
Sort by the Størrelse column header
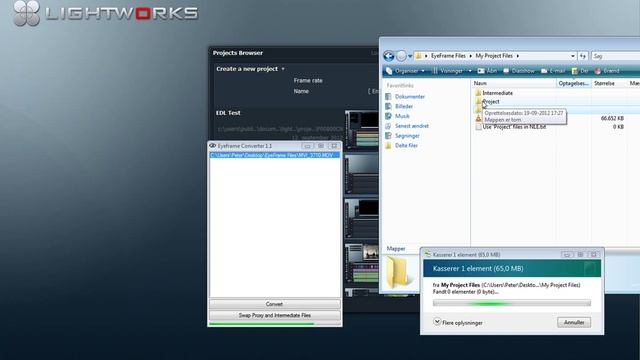pos(609,83)
